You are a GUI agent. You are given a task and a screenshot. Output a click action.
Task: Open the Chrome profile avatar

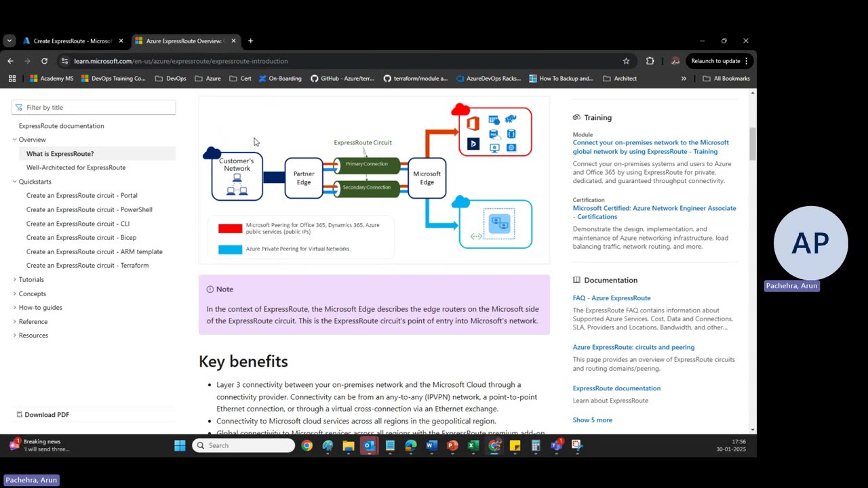pos(675,61)
